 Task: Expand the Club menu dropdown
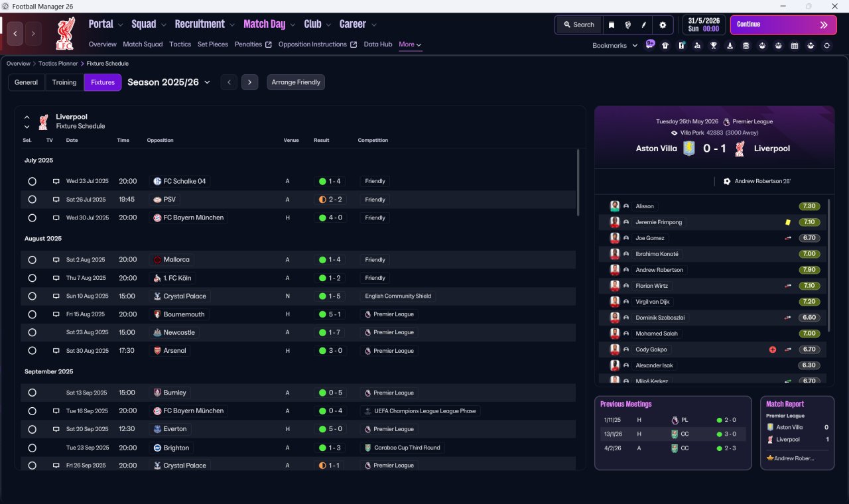(x=328, y=25)
